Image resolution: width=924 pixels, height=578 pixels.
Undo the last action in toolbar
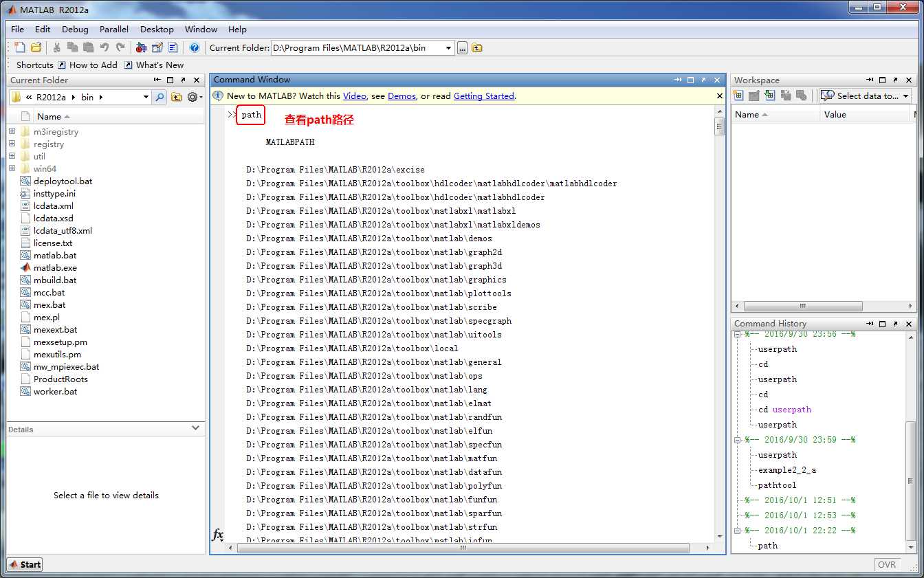104,47
